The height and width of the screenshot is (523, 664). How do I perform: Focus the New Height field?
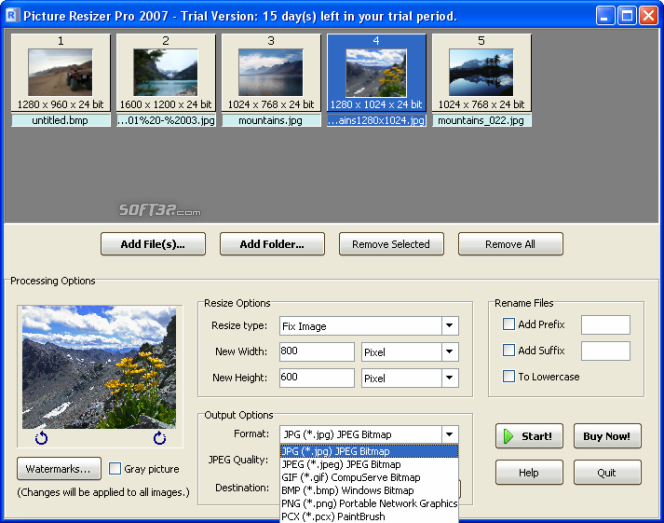[317, 378]
